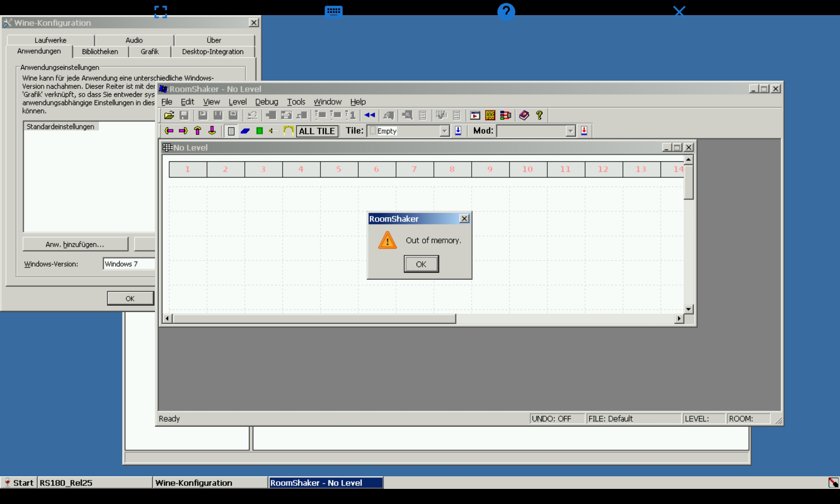This screenshot has height=504, width=840.
Task: Switch to Bibliotheken tab in Wine-Konfiguration
Action: [x=100, y=52]
